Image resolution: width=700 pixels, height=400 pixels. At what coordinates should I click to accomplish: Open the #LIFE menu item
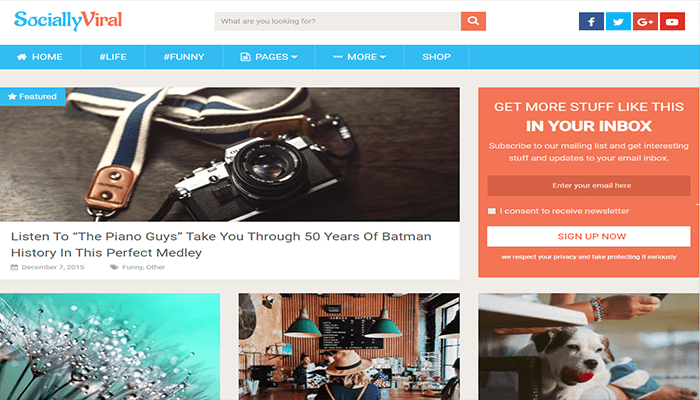(113, 57)
